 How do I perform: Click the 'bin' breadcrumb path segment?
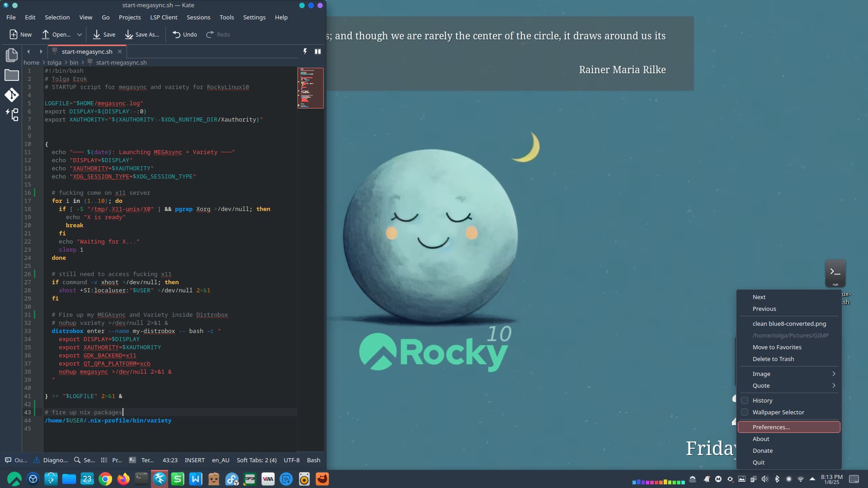tap(74, 62)
